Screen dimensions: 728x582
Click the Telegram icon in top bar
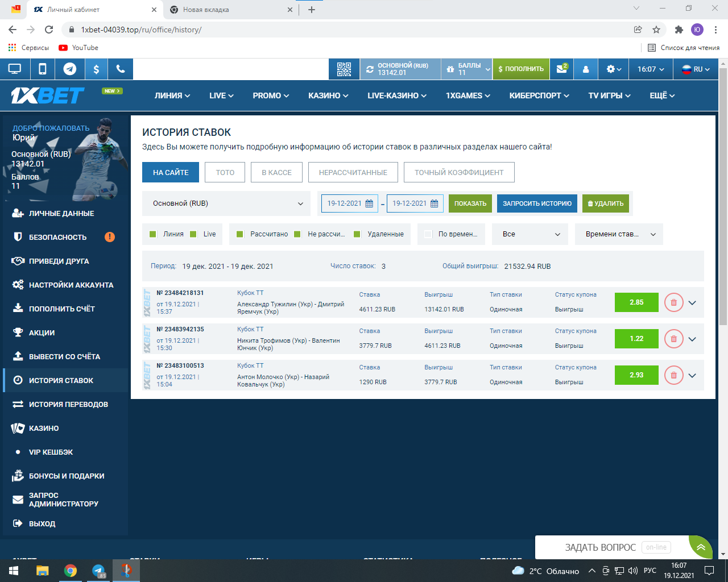[69, 69]
